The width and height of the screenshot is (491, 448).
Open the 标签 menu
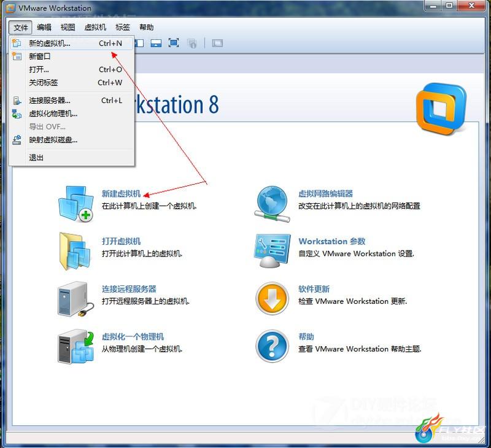(123, 27)
